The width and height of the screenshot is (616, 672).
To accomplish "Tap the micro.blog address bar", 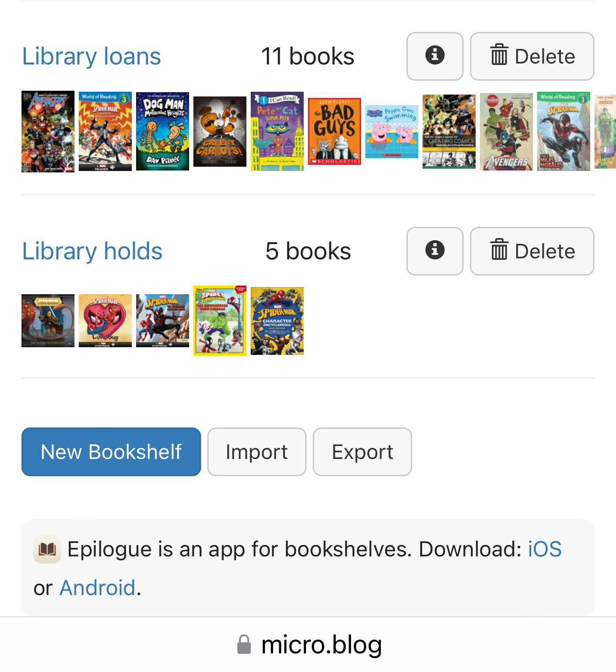I will (x=308, y=645).
